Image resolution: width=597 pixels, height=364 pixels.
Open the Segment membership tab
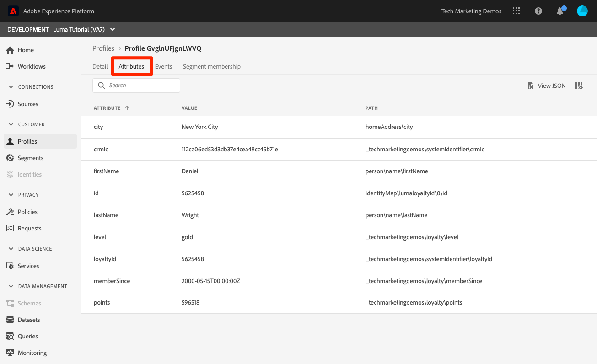(x=212, y=66)
